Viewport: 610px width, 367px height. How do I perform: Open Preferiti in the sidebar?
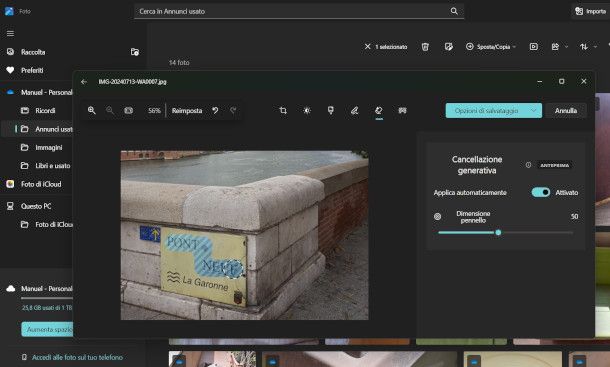point(32,70)
